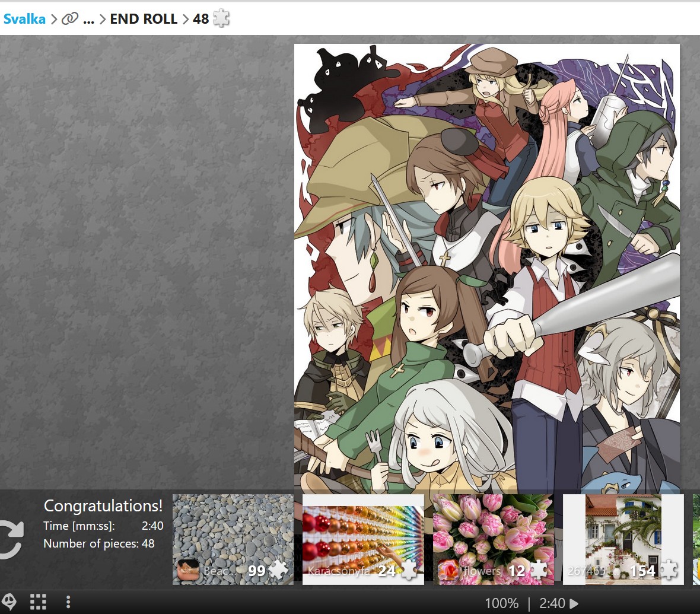Click the completed END ROLL puzzle image

click(x=487, y=268)
